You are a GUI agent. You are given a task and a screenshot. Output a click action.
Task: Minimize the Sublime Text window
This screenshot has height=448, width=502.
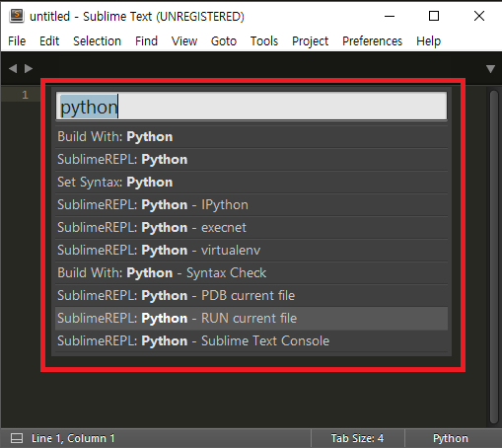(390, 16)
